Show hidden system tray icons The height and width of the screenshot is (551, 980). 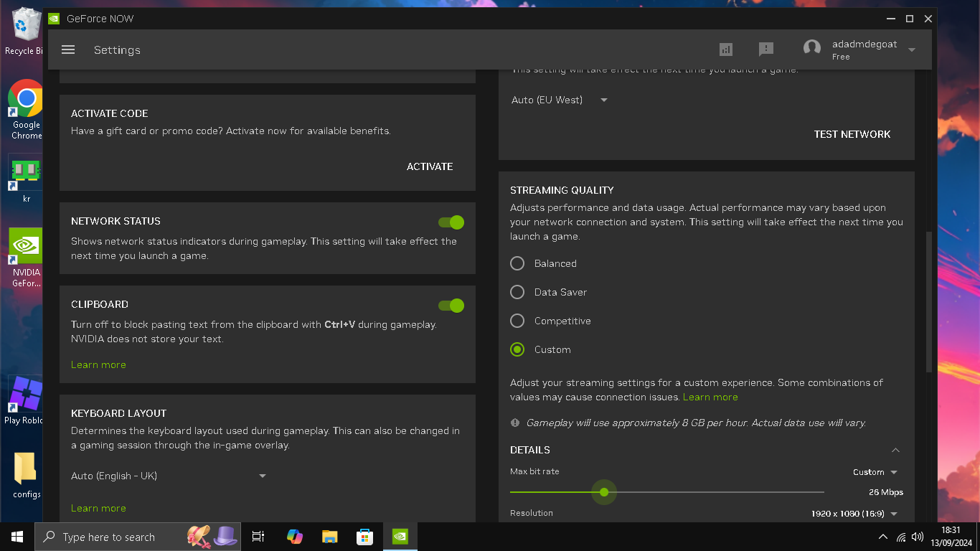click(883, 537)
